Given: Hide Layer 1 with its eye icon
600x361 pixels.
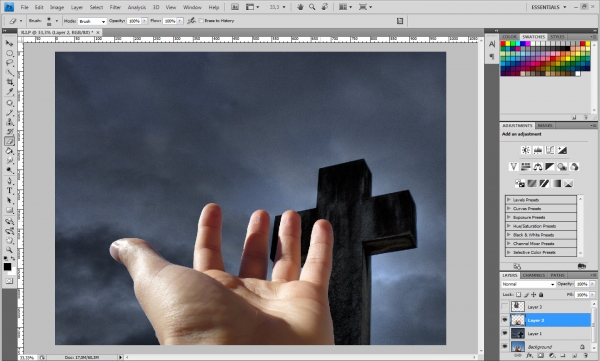Looking at the screenshot, I should point(505,333).
